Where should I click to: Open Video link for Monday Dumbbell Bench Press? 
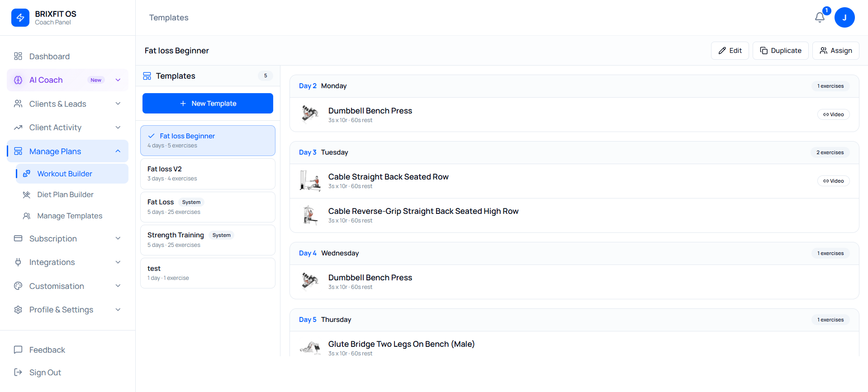point(834,114)
